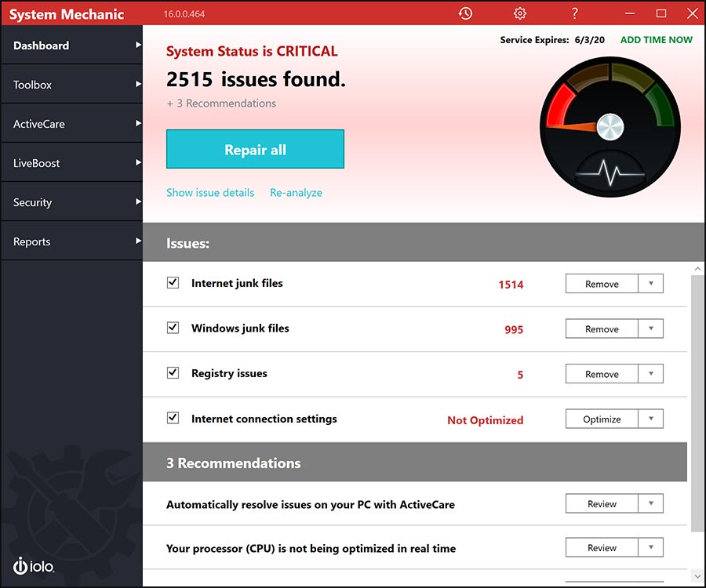Click the Not Optimized status text
The height and width of the screenshot is (588, 706).
point(485,419)
